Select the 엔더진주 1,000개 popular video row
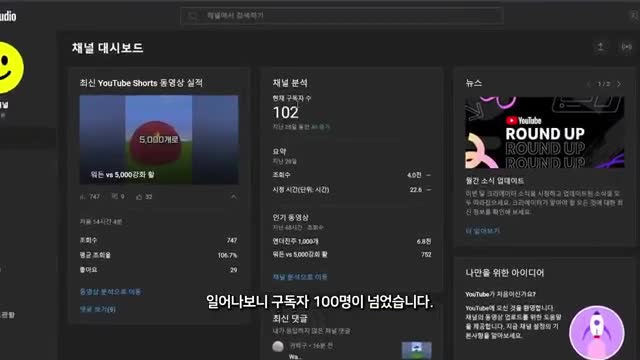The height and width of the screenshot is (360, 640). pyautogui.click(x=352, y=242)
